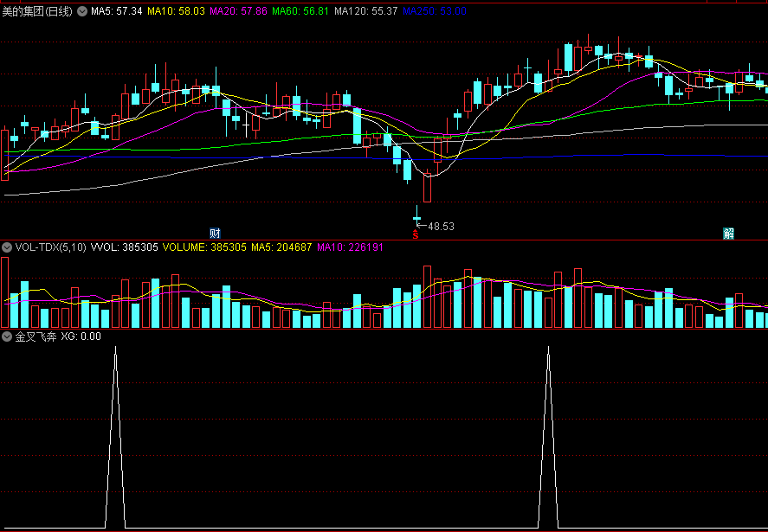Click the 财 financial marker icon
This screenshot has height=532, width=768.
coord(215,233)
